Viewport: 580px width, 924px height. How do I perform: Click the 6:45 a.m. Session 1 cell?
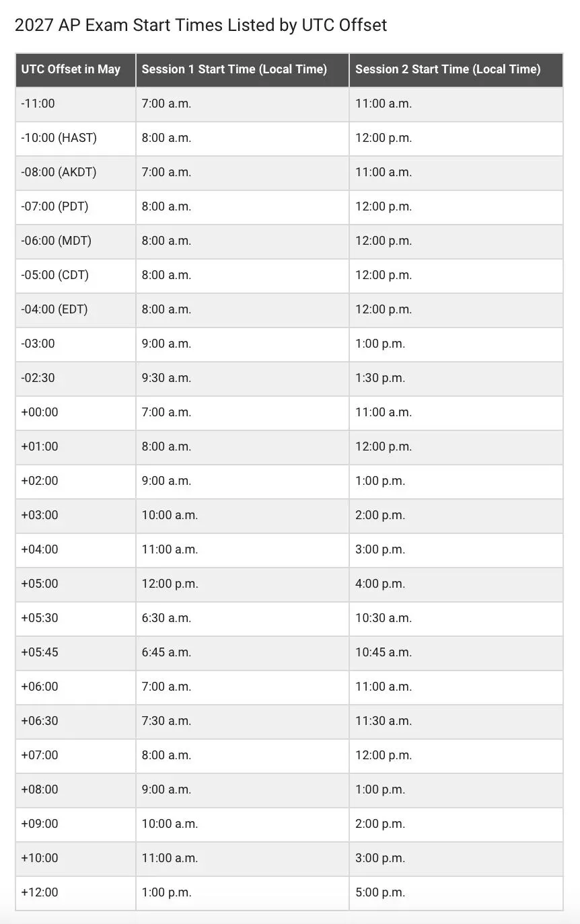(x=242, y=653)
